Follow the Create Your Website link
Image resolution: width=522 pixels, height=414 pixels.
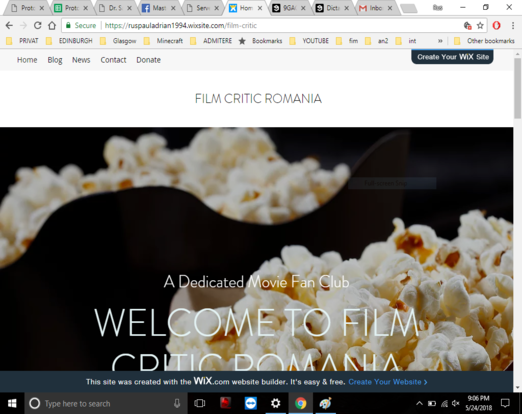coord(388,382)
